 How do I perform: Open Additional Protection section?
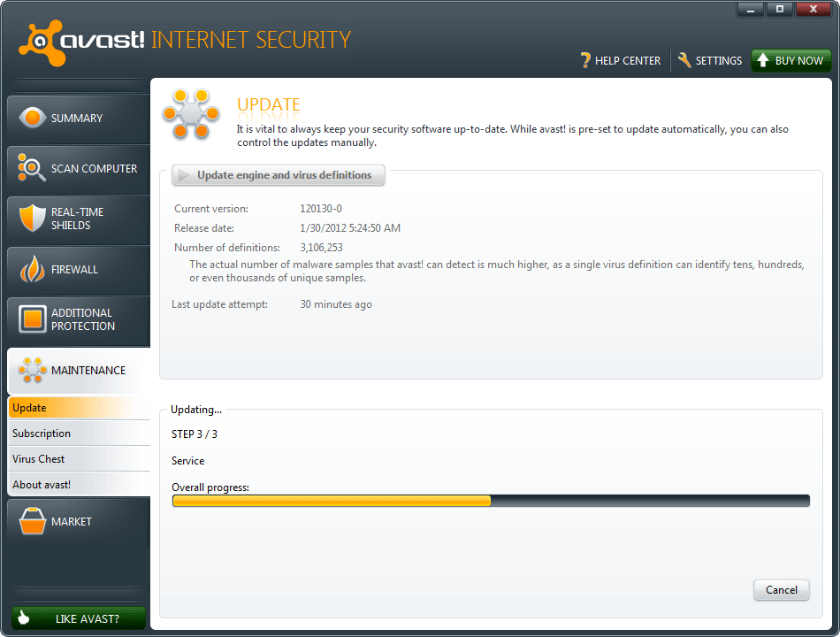(x=79, y=319)
